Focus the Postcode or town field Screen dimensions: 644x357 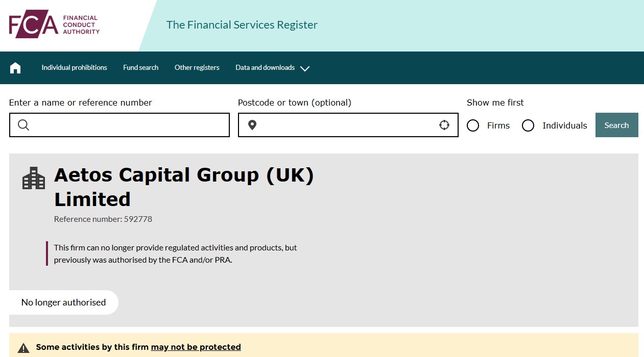[x=347, y=125]
